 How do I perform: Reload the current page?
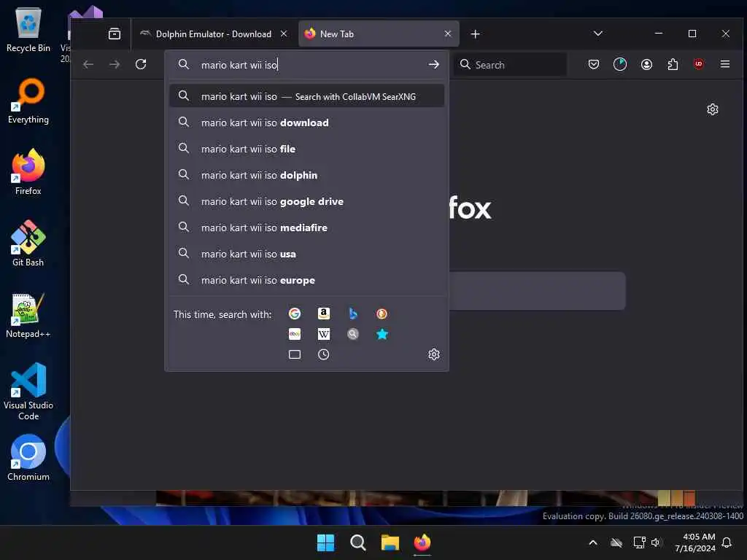coord(141,64)
